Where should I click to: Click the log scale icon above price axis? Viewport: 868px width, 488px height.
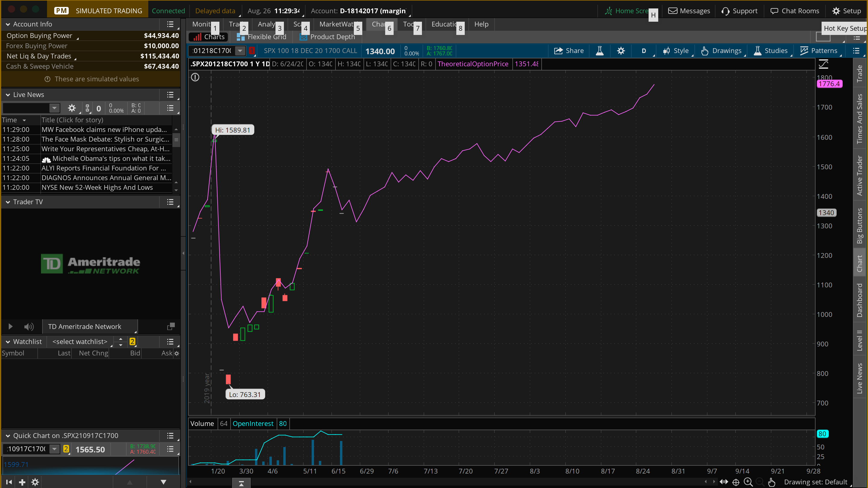823,64
